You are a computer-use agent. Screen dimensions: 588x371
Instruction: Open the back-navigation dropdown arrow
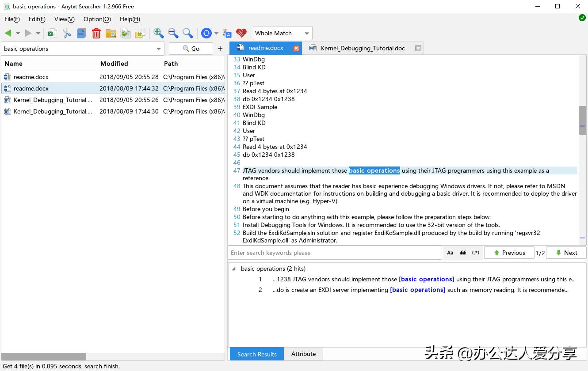17,33
